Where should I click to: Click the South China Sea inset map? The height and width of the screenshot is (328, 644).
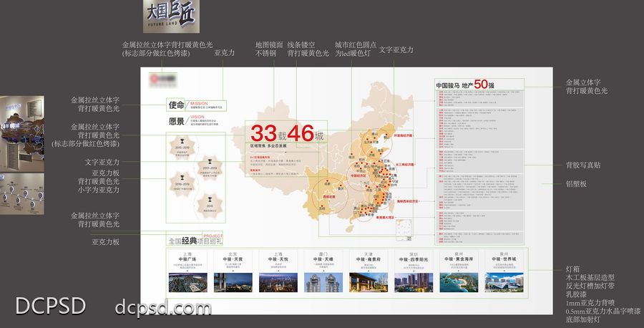click(x=404, y=230)
